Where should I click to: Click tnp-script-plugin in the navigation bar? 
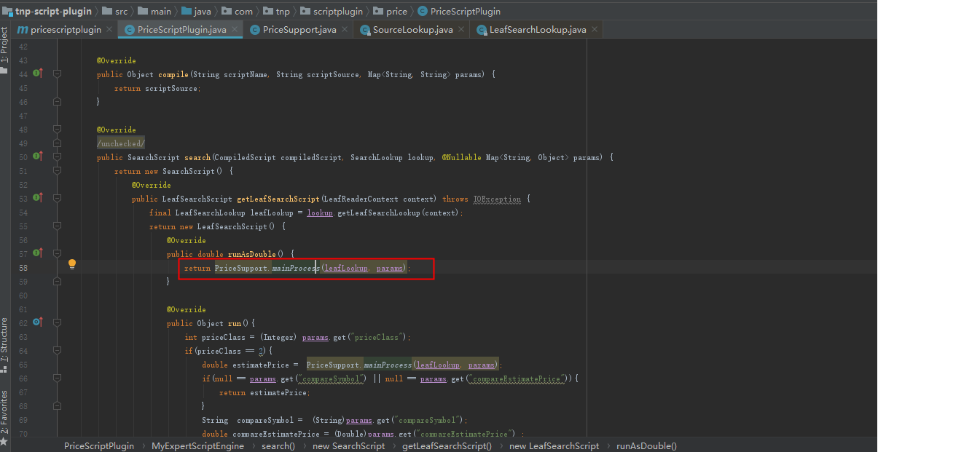[x=53, y=12]
